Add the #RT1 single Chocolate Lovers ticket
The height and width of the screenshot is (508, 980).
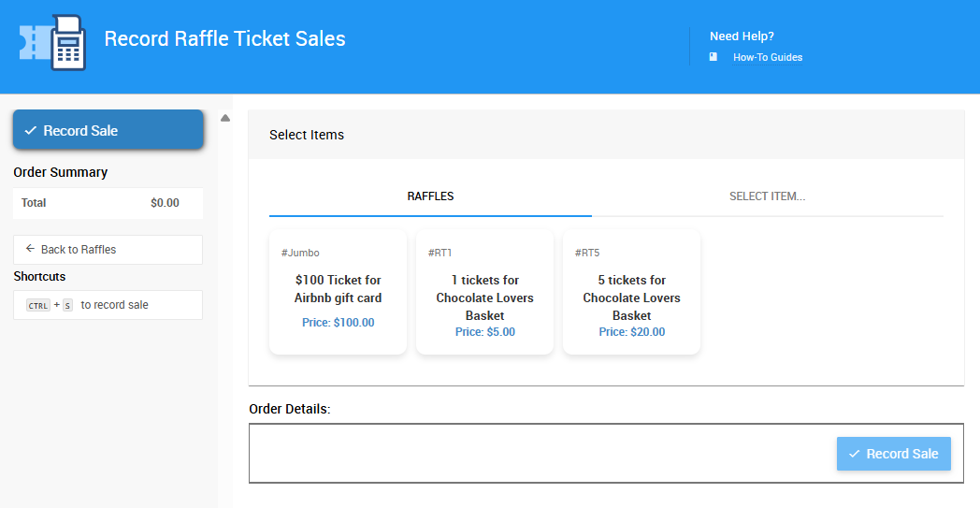pyautogui.click(x=484, y=292)
